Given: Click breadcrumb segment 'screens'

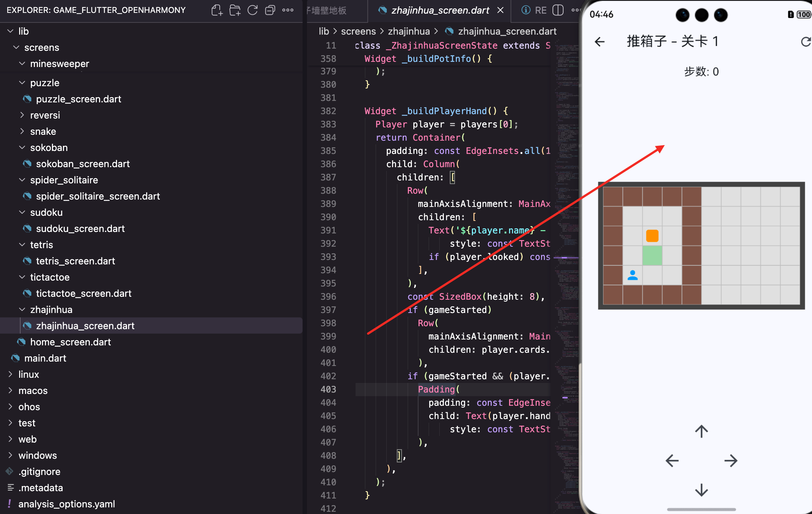Looking at the screenshot, I should (x=359, y=31).
